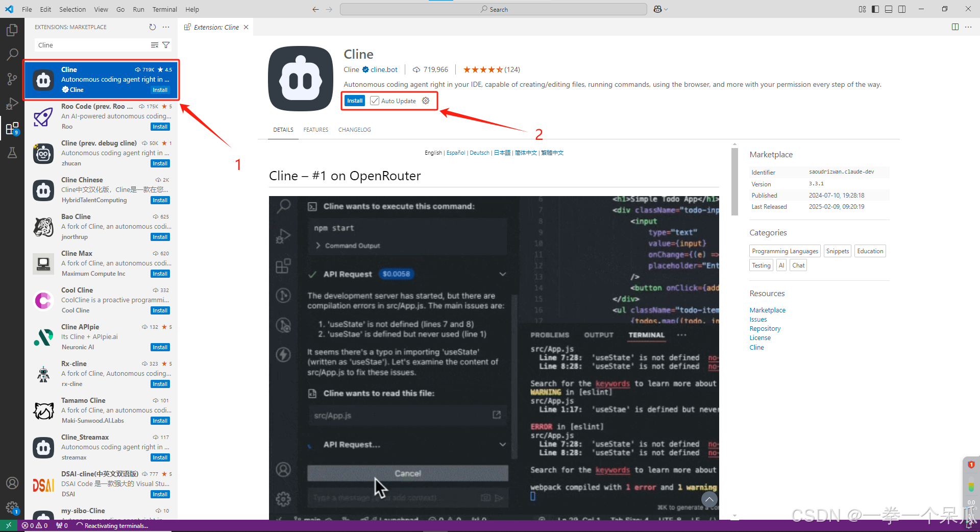The width and height of the screenshot is (980, 532).
Task: Open the License resource link
Action: tap(760, 338)
